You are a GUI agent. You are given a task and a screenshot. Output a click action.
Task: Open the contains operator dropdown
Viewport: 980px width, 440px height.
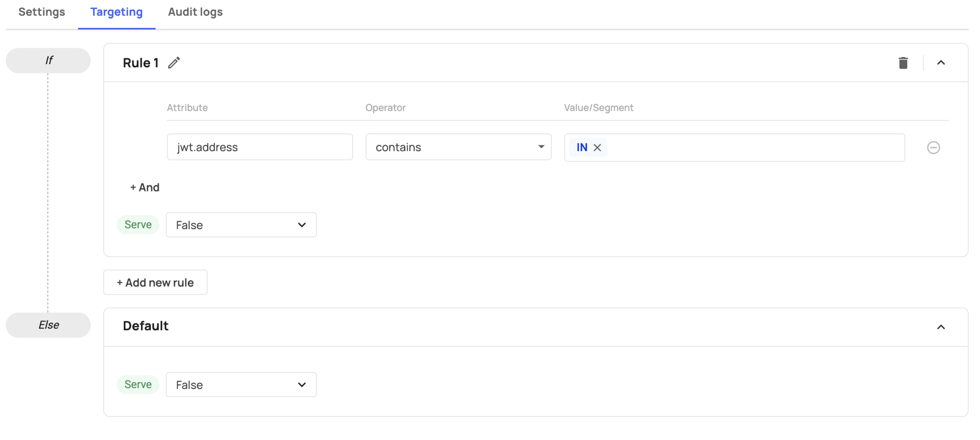click(x=458, y=147)
